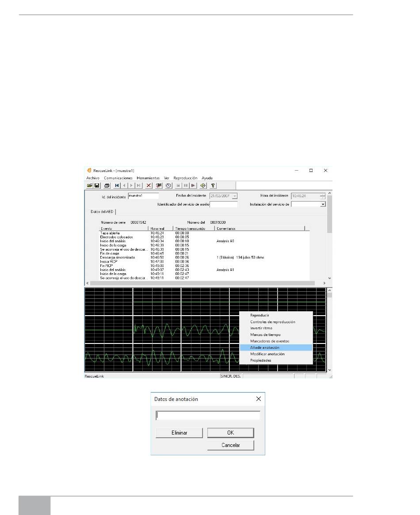Click the clock toolbar icon

(168, 186)
